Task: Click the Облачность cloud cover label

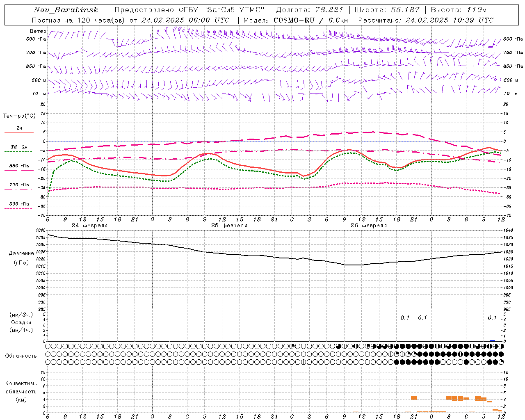Action: 21,356
